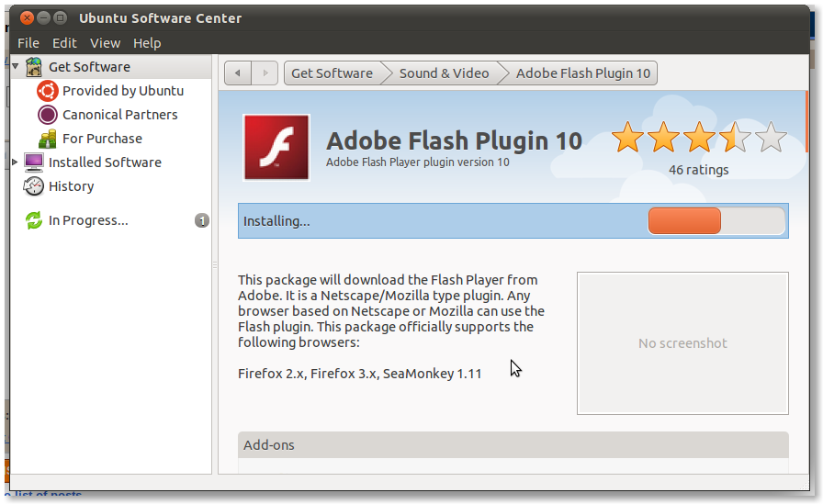Open the Help menu
This screenshot has height=504, width=823.
pyautogui.click(x=147, y=43)
